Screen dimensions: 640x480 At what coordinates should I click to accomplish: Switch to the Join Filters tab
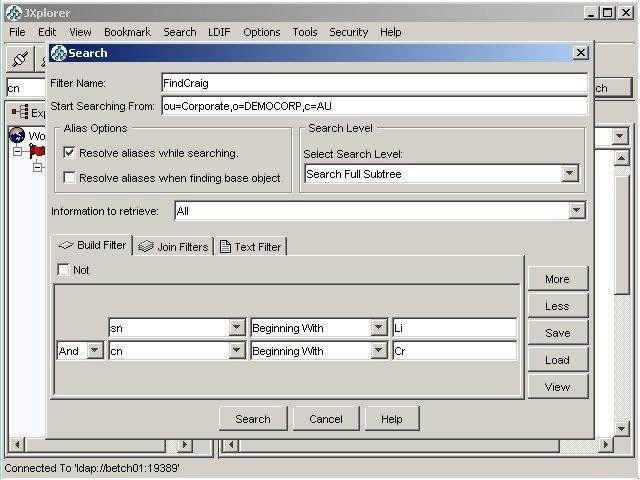coord(173,247)
